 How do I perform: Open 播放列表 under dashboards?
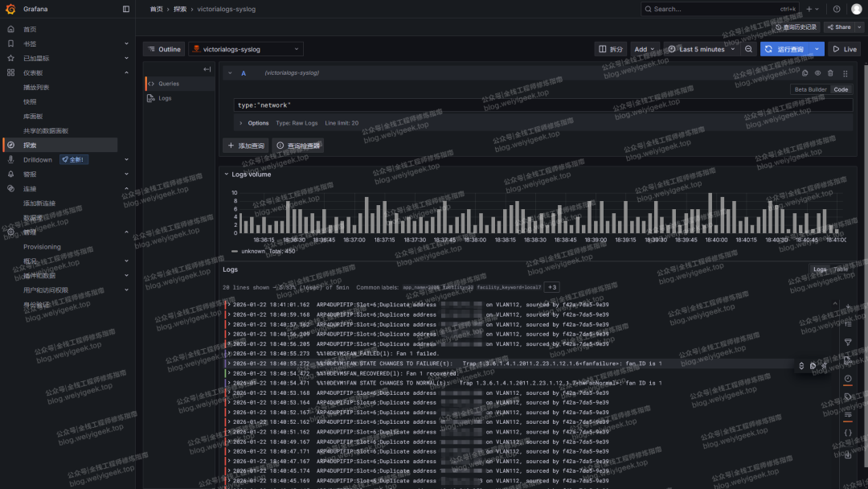(x=36, y=88)
